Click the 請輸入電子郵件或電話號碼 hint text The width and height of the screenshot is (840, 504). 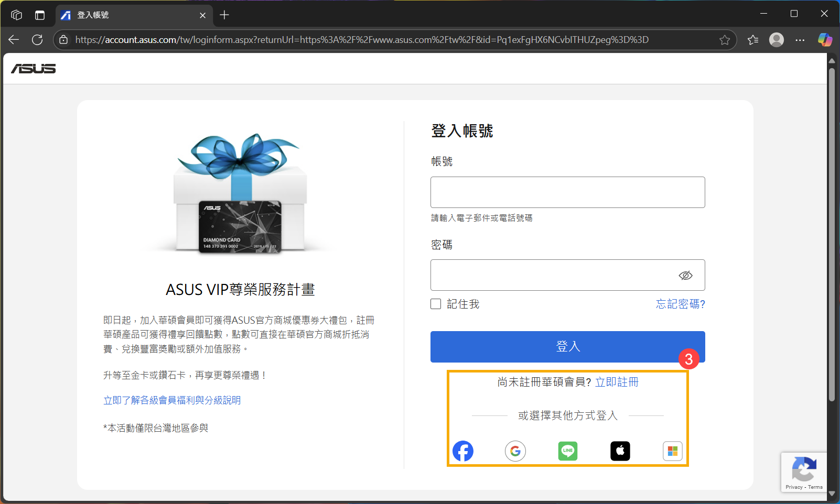[x=482, y=218]
